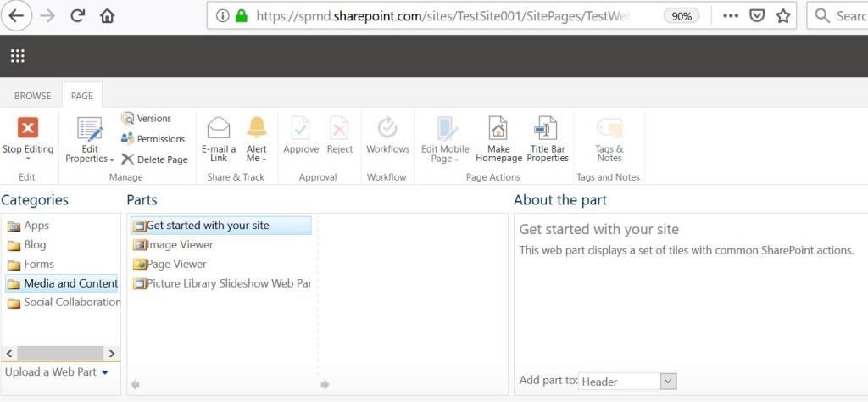Reload the page with the refresh icon
Screen dimensions: 868x402
point(77,16)
